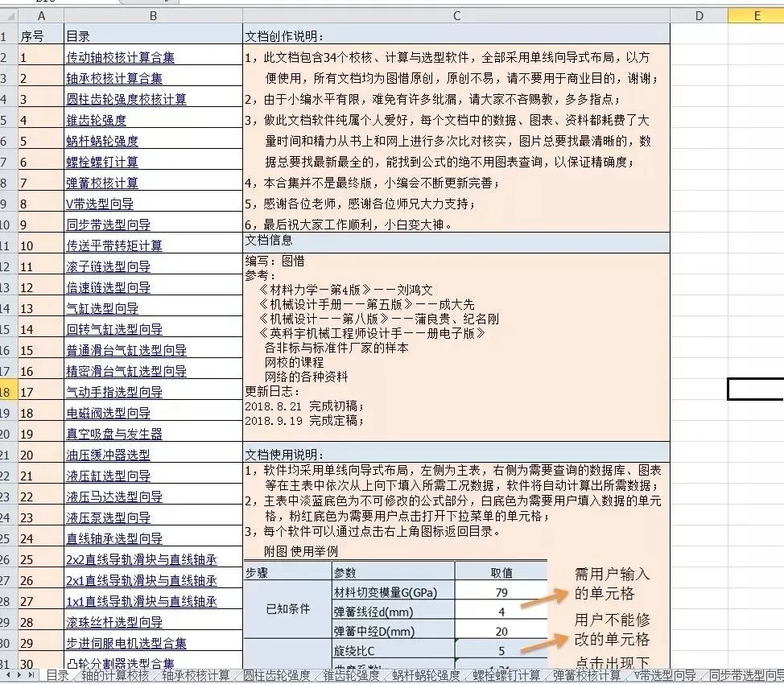784x684 pixels.
Task: Follow the 液压马达选型向导 hyperlink
Action: tap(114, 497)
